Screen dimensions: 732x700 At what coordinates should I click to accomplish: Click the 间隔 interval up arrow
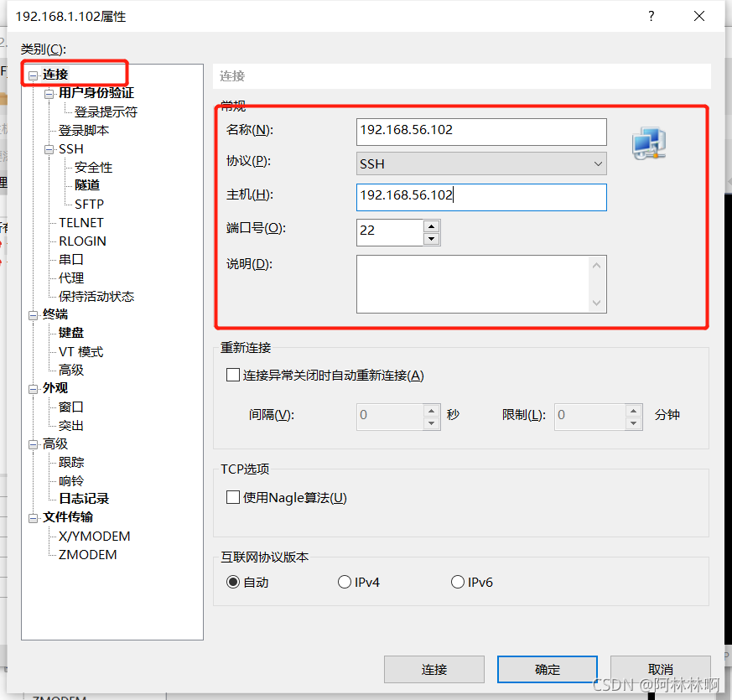[432, 411]
